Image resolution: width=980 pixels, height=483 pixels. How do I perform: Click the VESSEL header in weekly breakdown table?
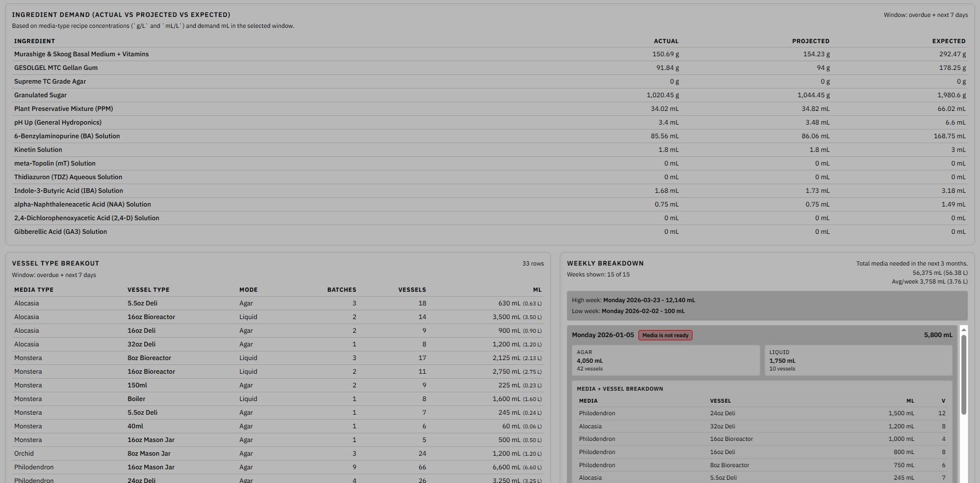coord(720,400)
